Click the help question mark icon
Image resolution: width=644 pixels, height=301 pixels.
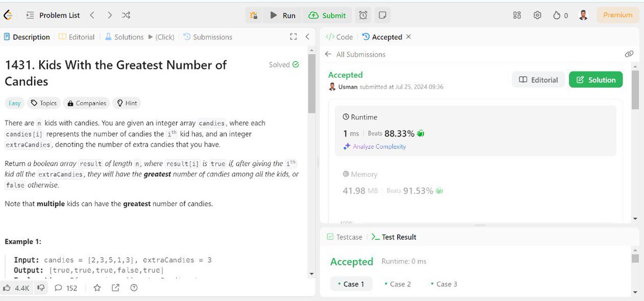coord(134,288)
